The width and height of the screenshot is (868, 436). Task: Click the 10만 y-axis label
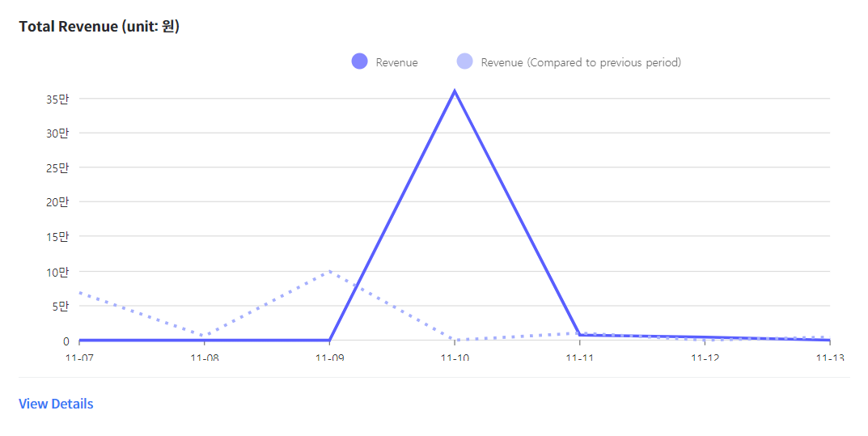(57, 272)
